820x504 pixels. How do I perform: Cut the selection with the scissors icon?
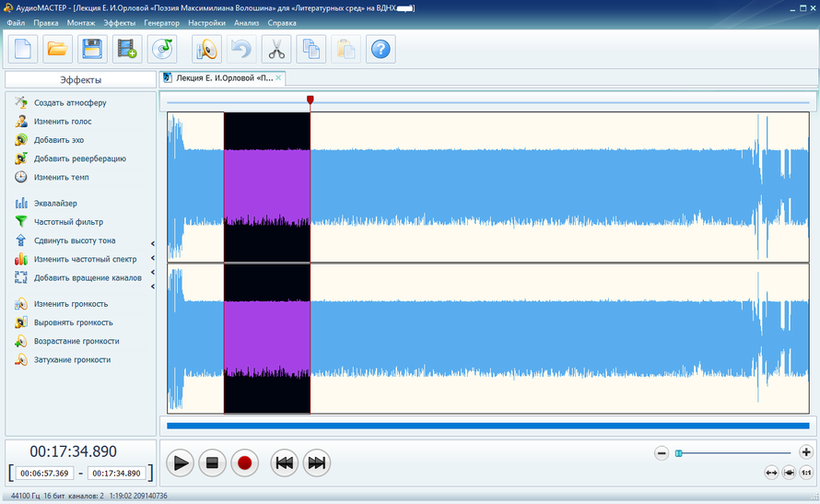point(276,49)
